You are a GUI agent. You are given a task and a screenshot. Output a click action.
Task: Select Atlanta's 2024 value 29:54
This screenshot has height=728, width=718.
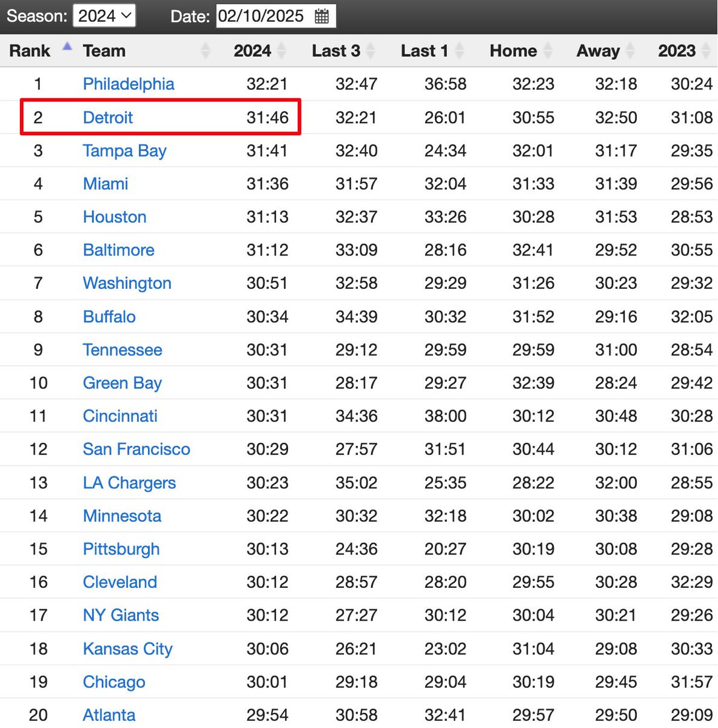tap(267, 715)
